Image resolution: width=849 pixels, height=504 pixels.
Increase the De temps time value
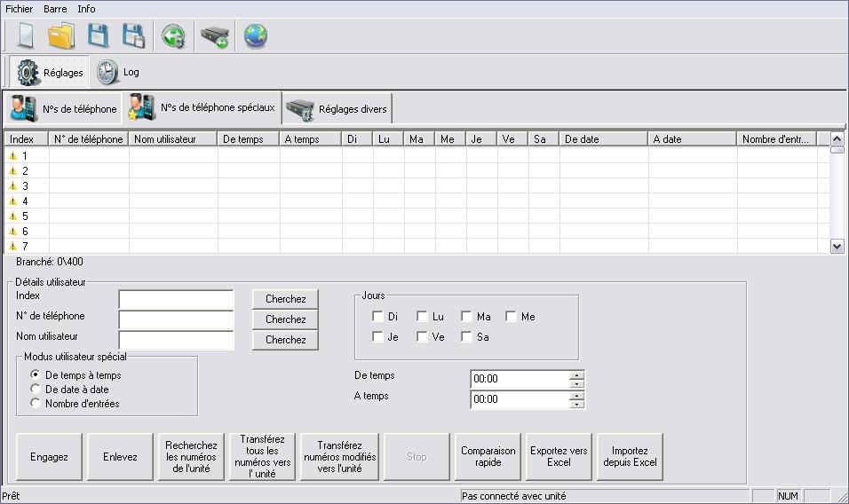pyautogui.click(x=577, y=374)
